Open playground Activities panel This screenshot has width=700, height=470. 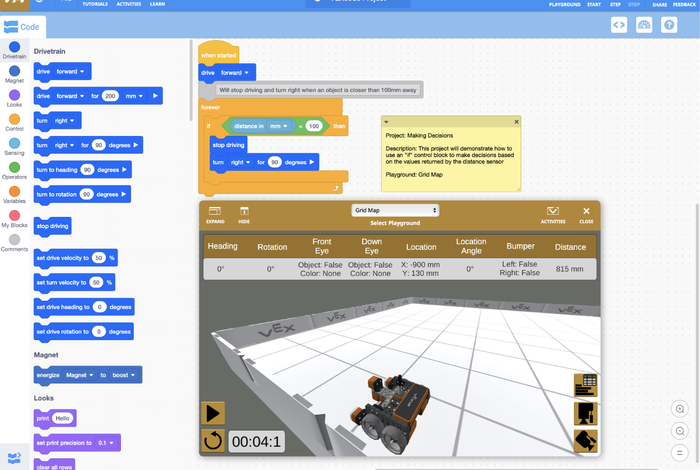point(553,215)
